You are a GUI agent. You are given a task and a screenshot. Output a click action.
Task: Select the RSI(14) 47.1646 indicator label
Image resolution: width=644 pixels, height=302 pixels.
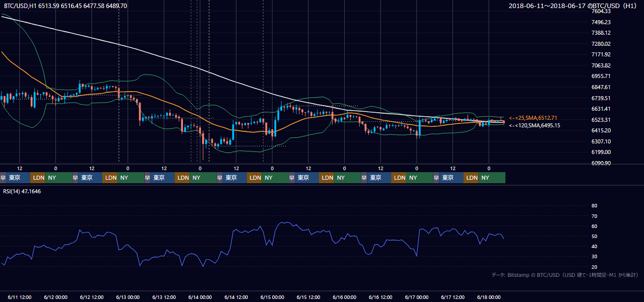click(22, 191)
